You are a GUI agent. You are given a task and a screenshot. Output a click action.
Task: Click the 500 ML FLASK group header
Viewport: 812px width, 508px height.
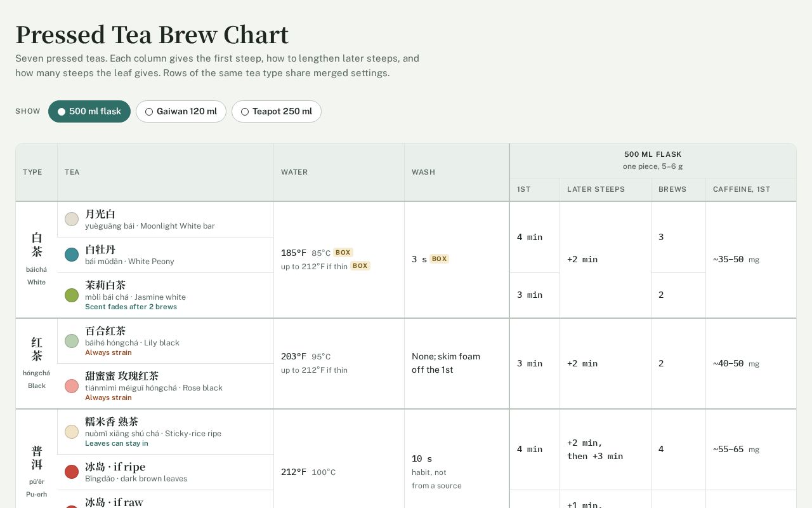653,161
